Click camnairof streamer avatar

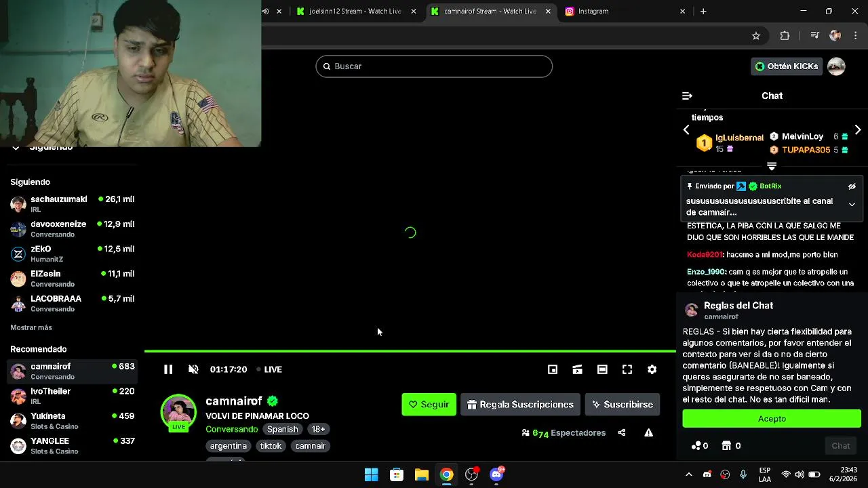tap(178, 412)
